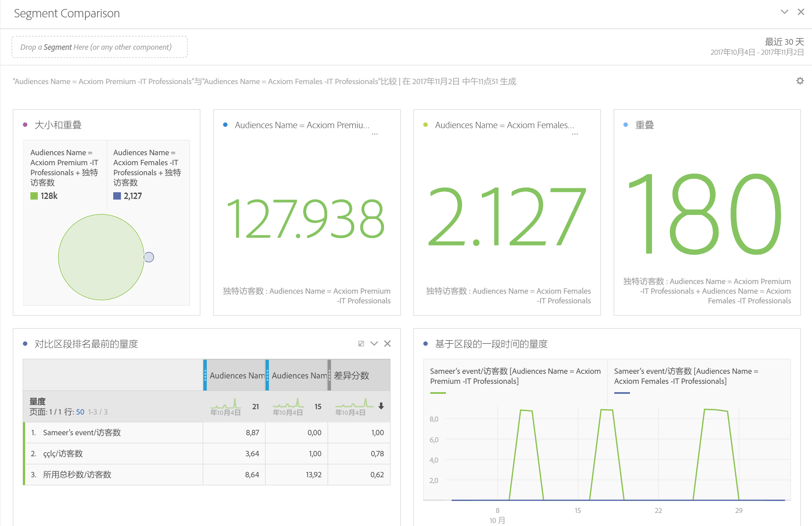
Task: Click the expand icon on the top metrics table
Action: coord(361,344)
